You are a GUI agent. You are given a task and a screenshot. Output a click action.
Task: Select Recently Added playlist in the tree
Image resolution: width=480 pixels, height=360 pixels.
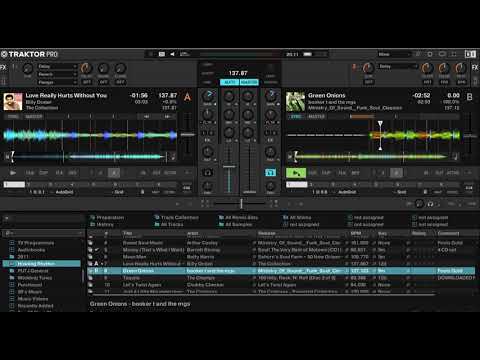[35, 306]
